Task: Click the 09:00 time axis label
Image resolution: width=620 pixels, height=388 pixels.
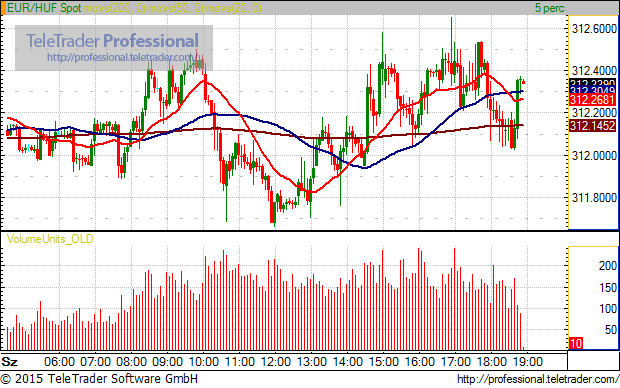Action: 167,362
